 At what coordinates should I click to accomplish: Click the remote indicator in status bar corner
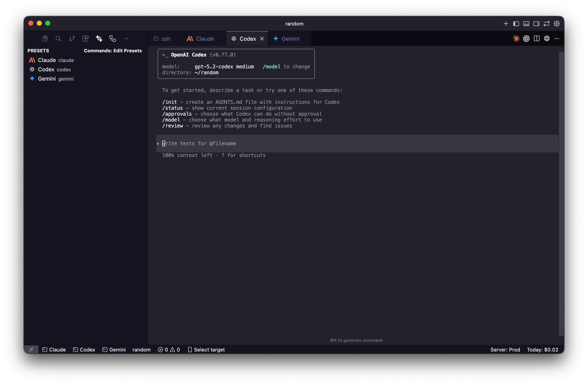31,349
